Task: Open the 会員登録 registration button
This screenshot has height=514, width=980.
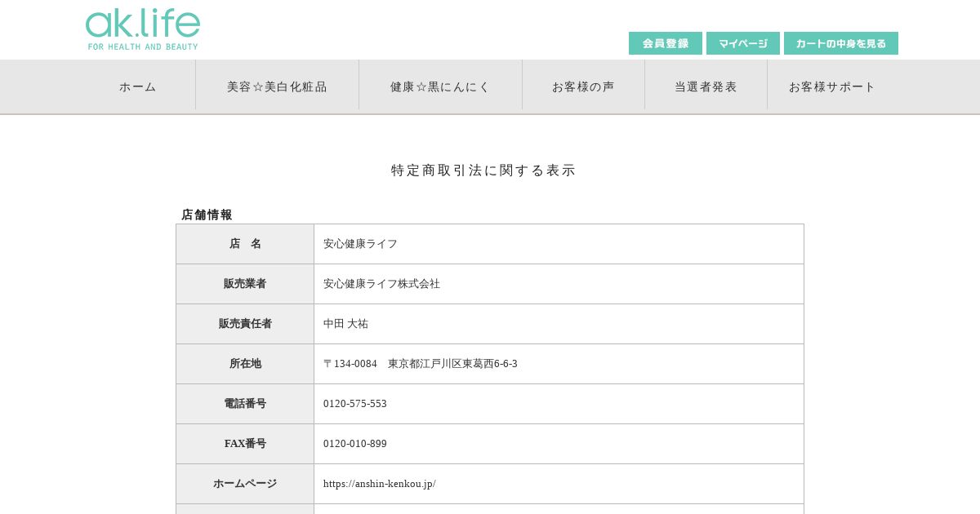Action: [666, 43]
